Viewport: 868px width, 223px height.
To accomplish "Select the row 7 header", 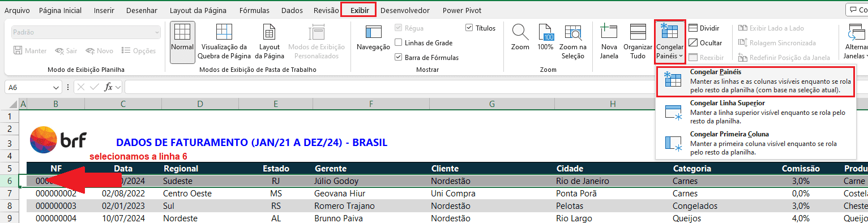I will [x=9, y=193].
